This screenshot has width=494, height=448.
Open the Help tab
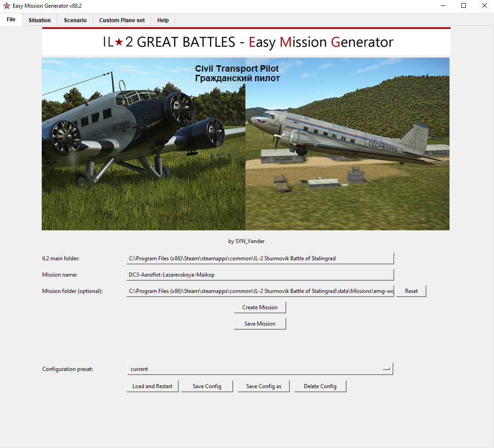[x=163, y=20]
